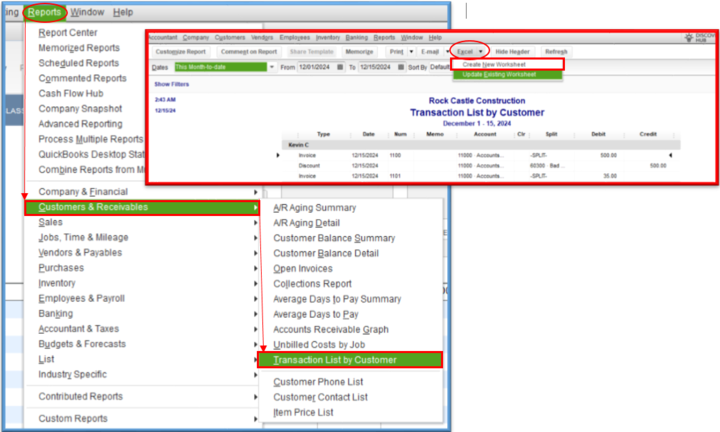
Task: Open Company in report window menu bar
Action: point(196,38)
